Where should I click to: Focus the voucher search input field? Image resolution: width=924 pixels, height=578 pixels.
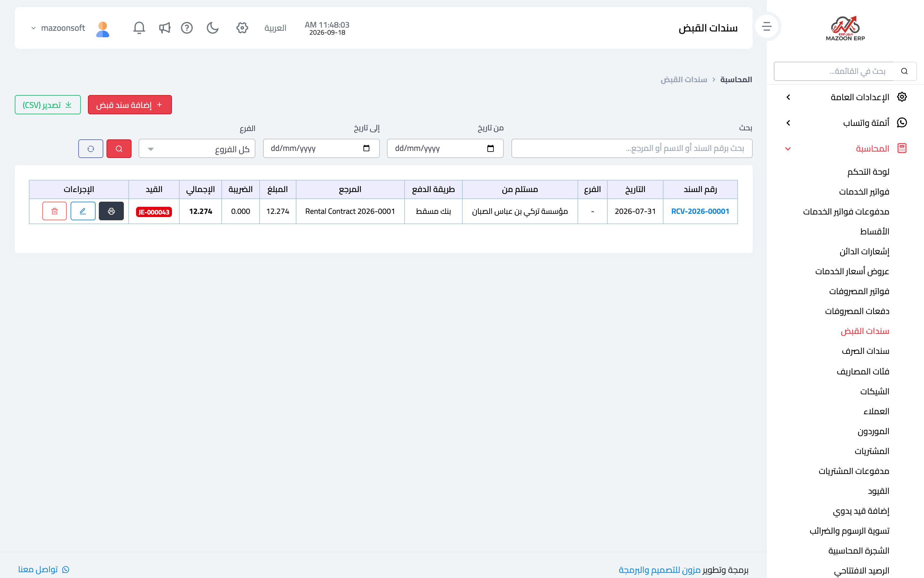click(631, 148)
